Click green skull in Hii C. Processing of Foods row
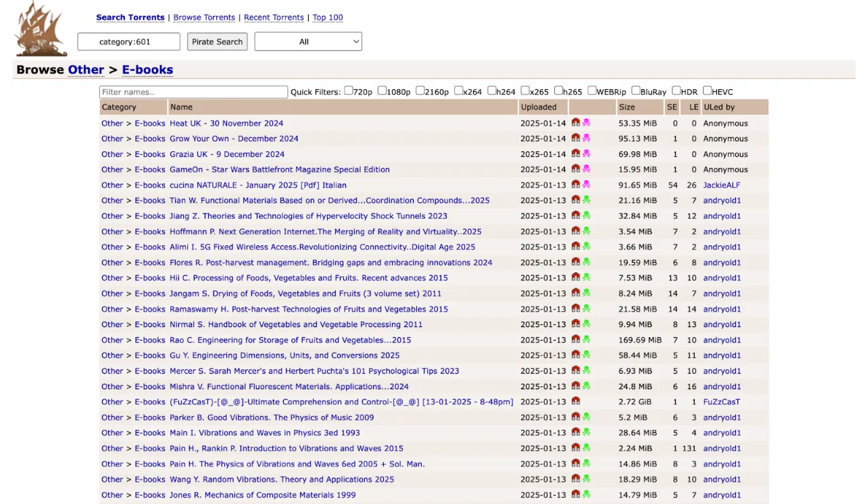Image resolution: width=865 pixels, height=504 pixels. click(x=586, y=278)
